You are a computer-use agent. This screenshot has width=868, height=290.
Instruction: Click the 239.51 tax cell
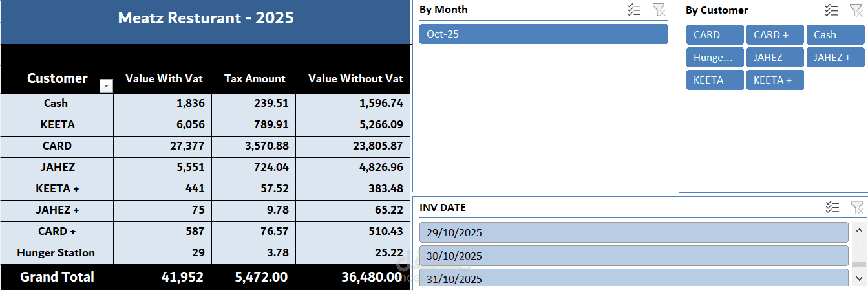pyautogui.click(x=254, y=104)
